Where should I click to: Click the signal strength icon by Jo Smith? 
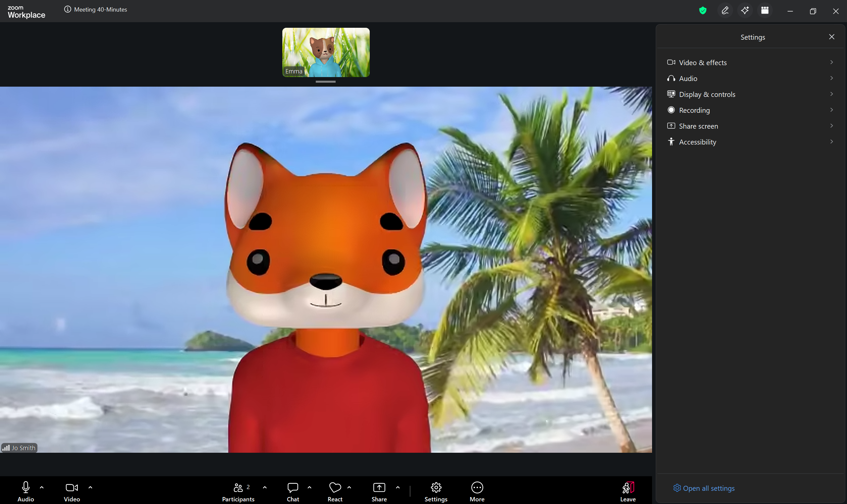(6, 448)
